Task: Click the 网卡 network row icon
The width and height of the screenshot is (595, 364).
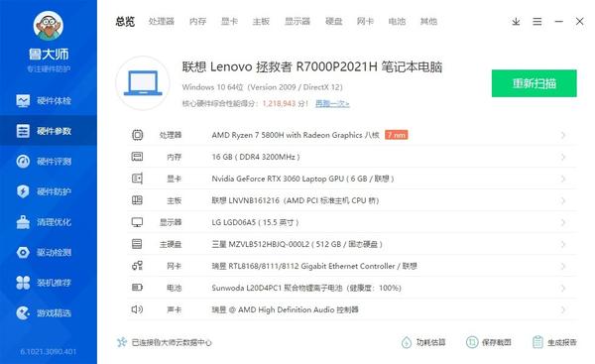Action: tap(137, 266)
